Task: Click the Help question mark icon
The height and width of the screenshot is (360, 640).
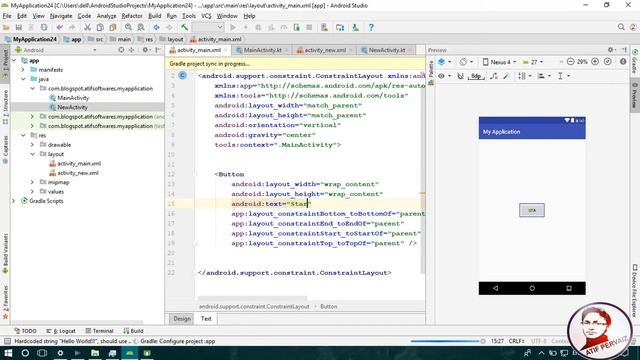Action: click(371, 27)
